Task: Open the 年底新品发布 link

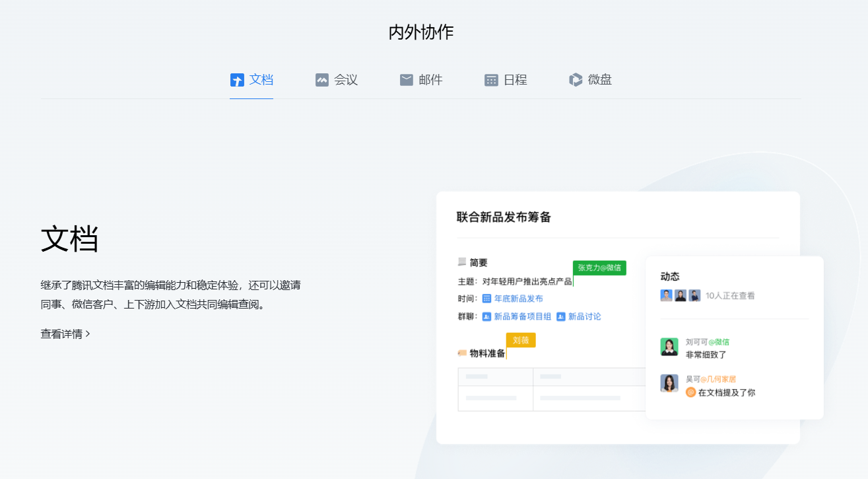Action: click(x=519, y=299)
